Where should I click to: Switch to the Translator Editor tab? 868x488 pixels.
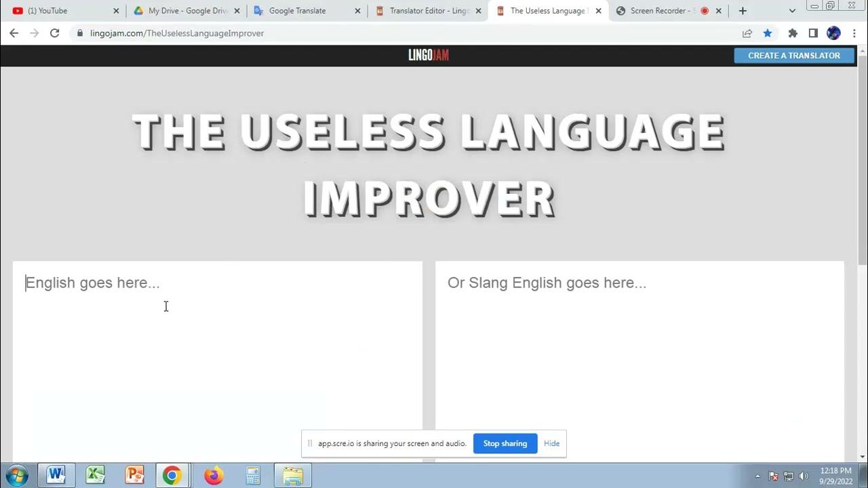428,11
